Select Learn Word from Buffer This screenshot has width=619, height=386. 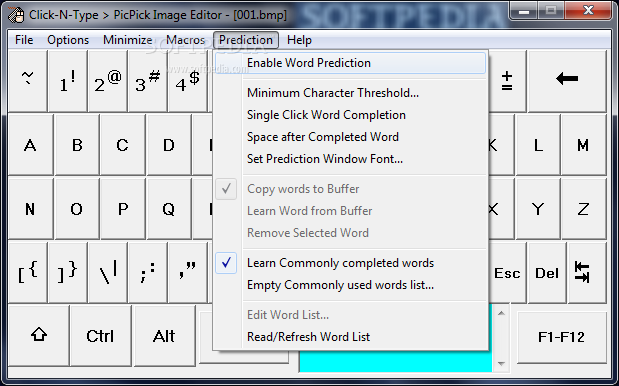click(x=350, y=211)
